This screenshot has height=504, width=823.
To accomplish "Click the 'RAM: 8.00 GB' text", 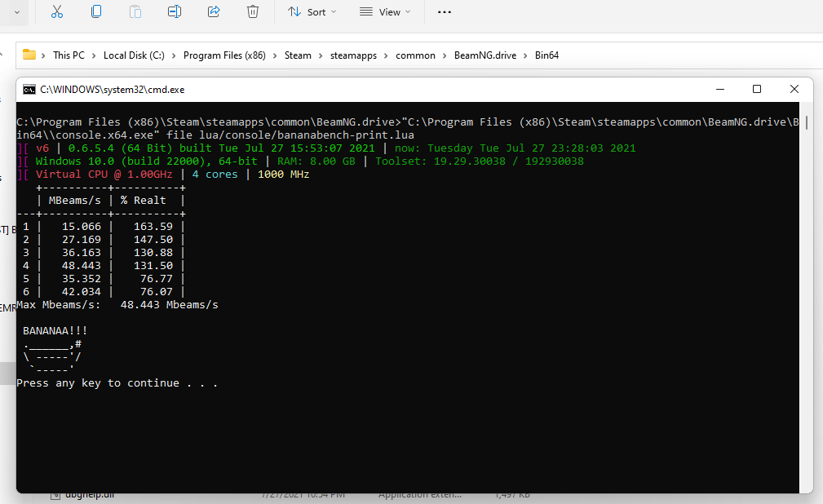I will 316,161.
